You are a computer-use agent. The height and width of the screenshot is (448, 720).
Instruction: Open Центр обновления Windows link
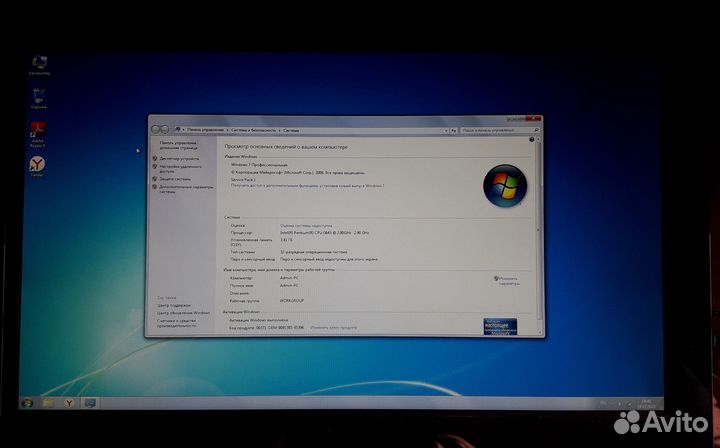[x=183, y=313]
